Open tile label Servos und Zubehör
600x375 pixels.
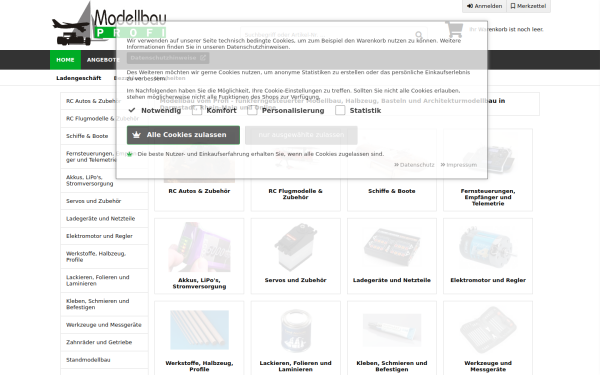(295, 280)
